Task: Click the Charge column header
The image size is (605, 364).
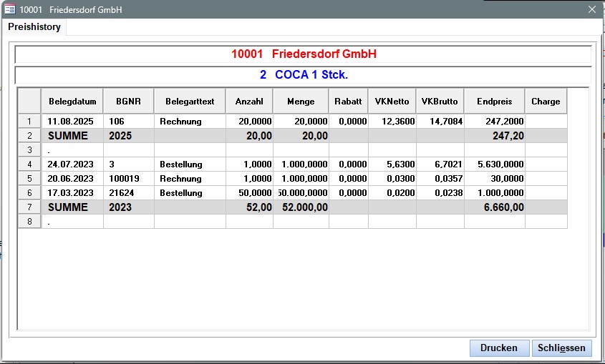Action: 546,102
